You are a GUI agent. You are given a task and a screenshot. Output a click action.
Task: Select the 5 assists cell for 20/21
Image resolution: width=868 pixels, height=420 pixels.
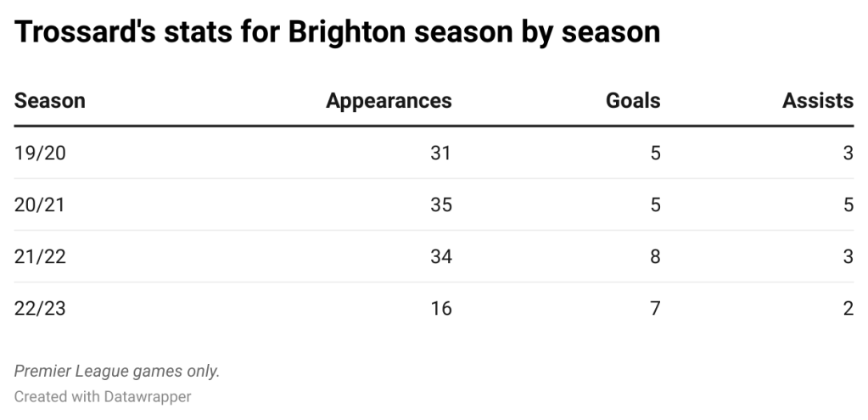[848, 204]
